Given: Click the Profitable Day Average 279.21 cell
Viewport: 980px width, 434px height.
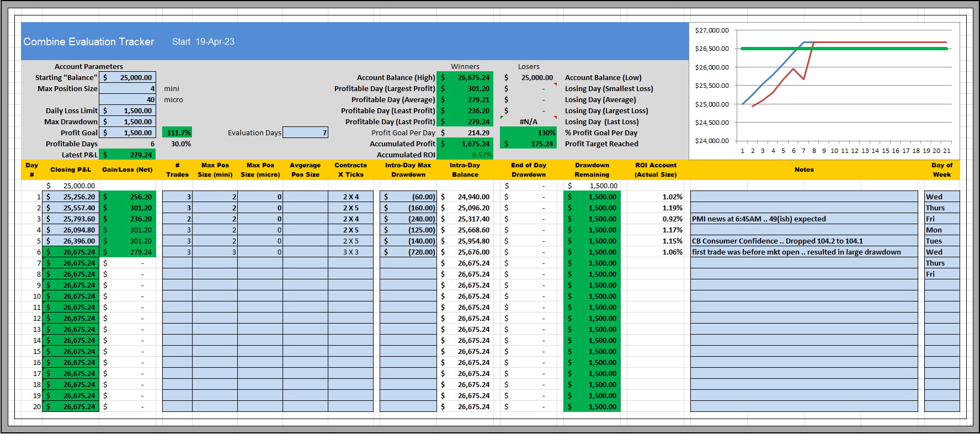Looking at the screenshot, I should pyautogui.click(x=465, y=99).
